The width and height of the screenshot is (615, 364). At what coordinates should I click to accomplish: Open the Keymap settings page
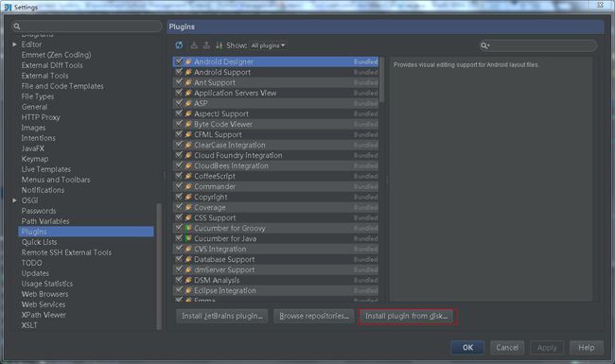click(x=35, y=159)
